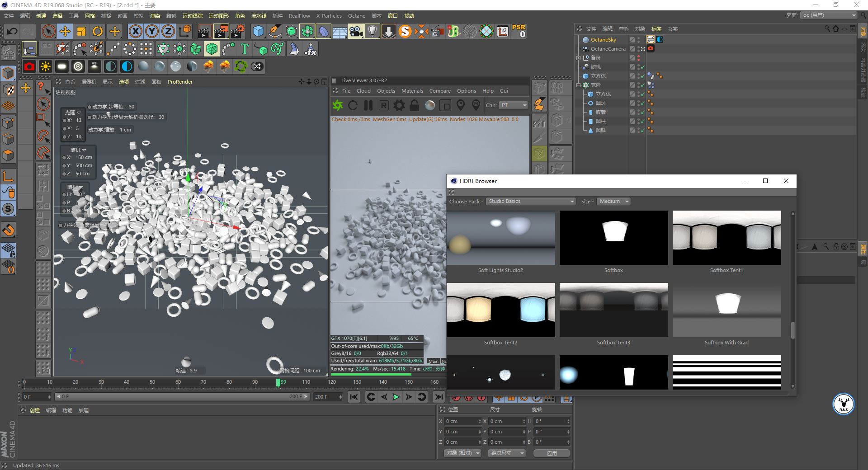Select the Live Selection arrow tool
The width and height of the screenshot is (868, 470).
48,31
